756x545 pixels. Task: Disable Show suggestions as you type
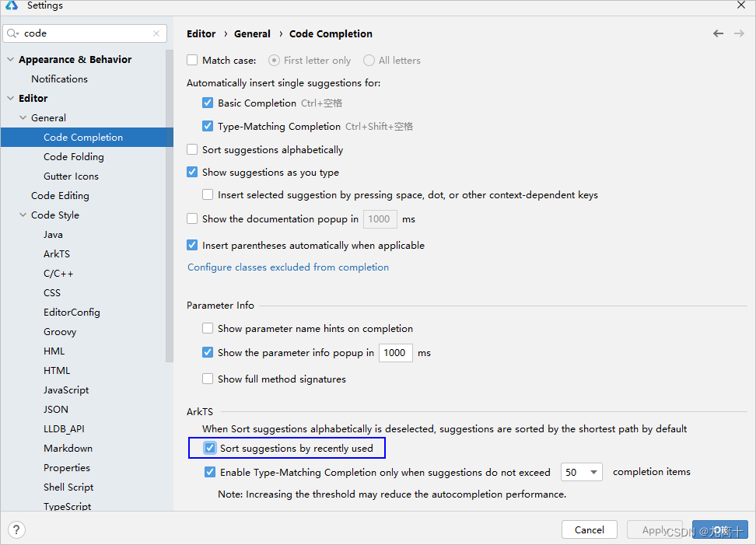(192, 172)
